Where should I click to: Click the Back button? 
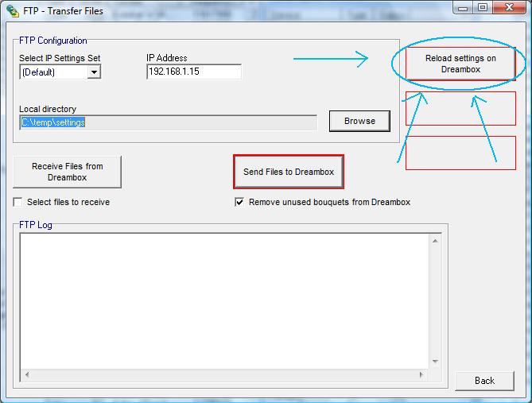click(x=484, y=381)
